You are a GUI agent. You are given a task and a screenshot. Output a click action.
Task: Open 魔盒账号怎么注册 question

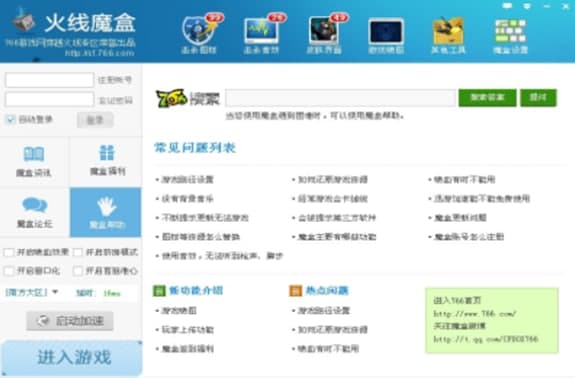pyautogui.click(x=469, y=237)
